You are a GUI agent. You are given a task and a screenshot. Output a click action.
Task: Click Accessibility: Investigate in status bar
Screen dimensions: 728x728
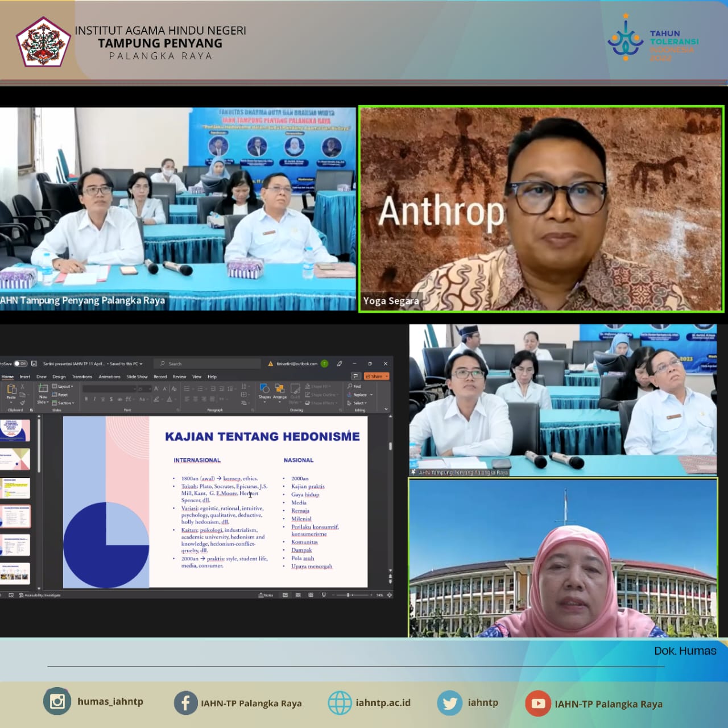[x=40, y=595]
